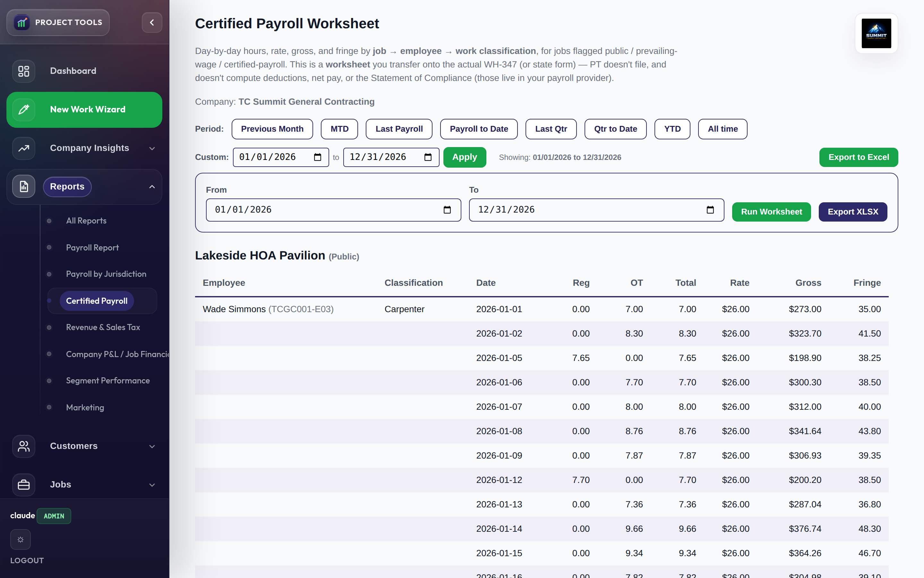Screen dimensions: 924x578
Task: Click the OT column header
Action: pos(637,283)
